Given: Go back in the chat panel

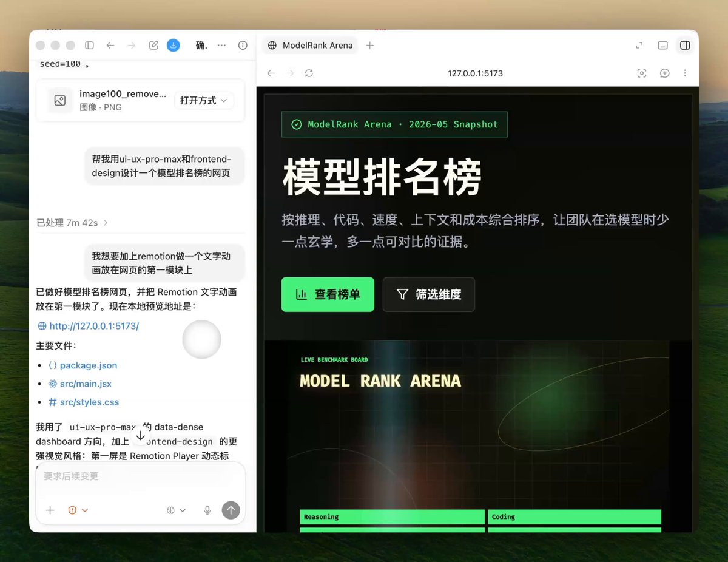Looking at the screenshot, I should tap(110, 46).
